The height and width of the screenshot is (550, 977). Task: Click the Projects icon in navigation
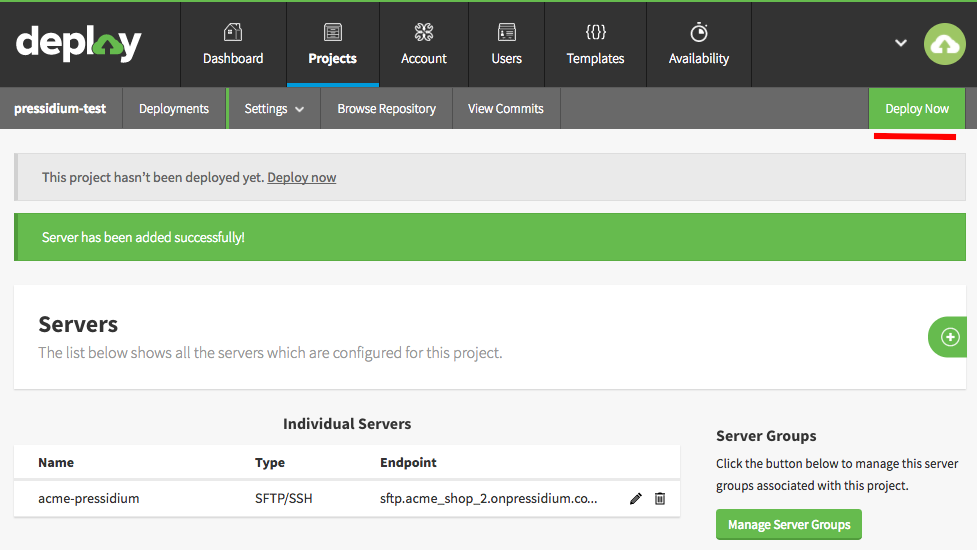click(x=333, y=32)
